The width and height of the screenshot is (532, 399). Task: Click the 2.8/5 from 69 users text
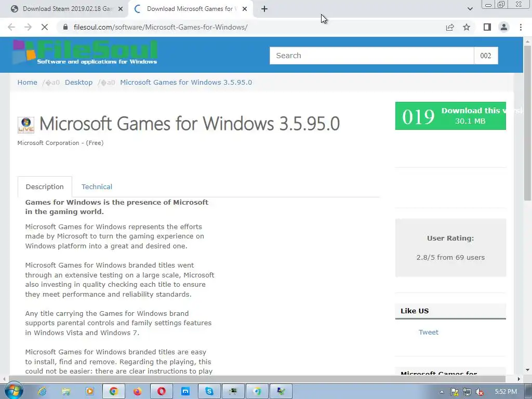click(x=450, y=257)
